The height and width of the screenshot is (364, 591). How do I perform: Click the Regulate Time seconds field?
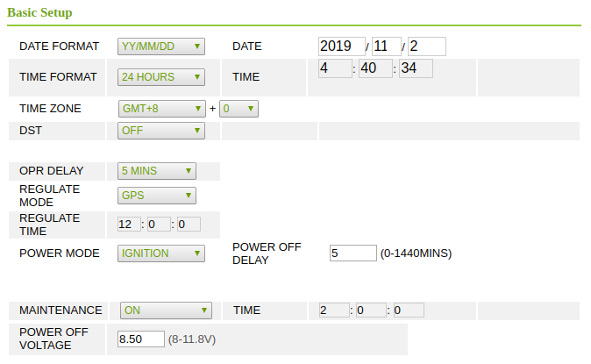tap(189, 225)
